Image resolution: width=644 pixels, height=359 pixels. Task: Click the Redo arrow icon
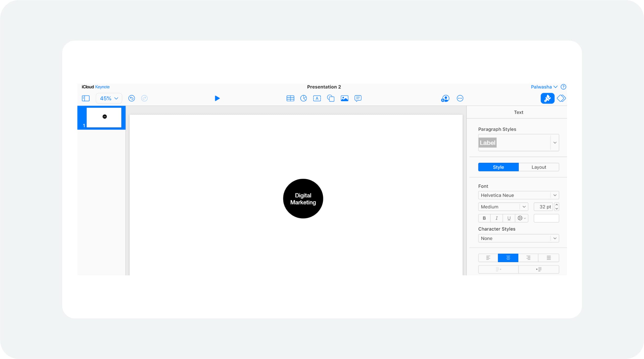pyautogui.click(x=144, y=98)
